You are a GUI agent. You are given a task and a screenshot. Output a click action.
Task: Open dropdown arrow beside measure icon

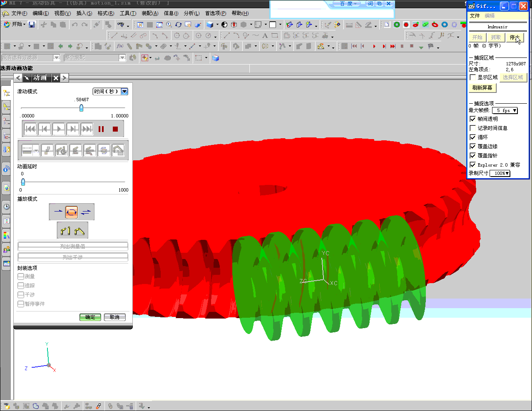(36, 150)
